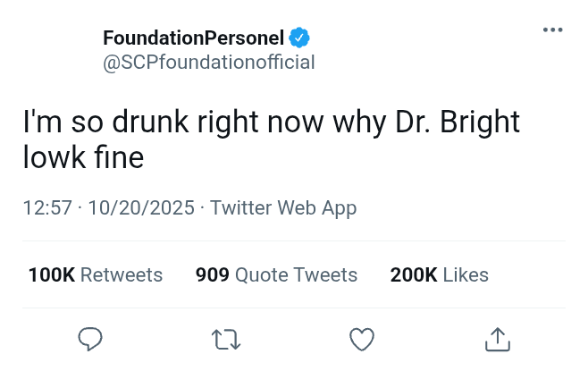The height and width of the screenshot is (371, 588).
Task: Like the tweet with heart icon
Action: pos(361,339)
